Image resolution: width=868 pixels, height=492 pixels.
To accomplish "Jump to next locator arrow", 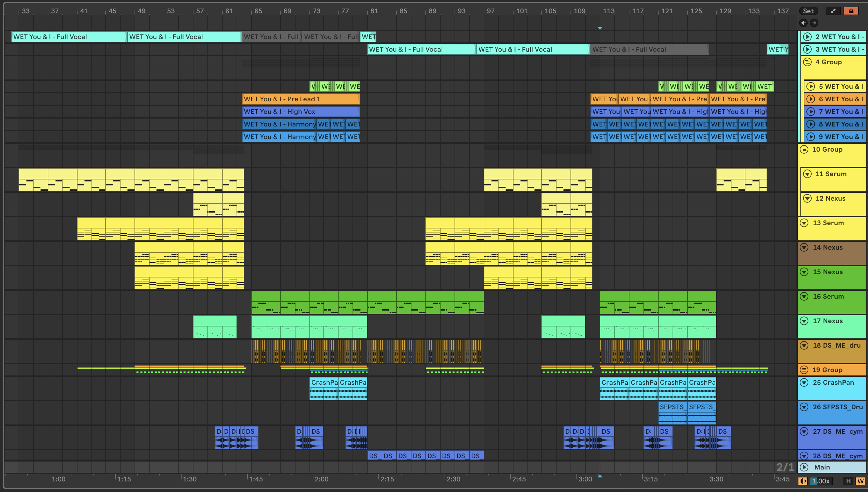I will pyautogui.click(x=814, y=23).
